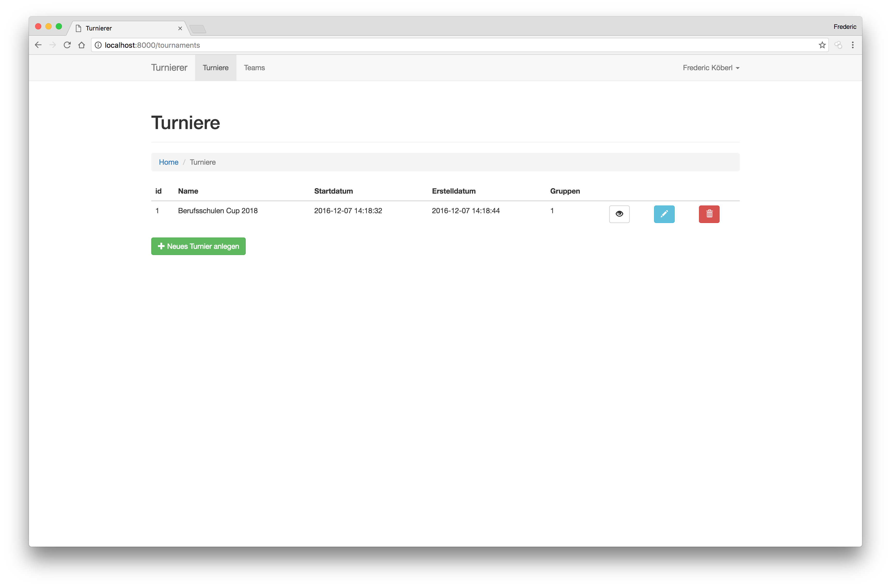The height and width of the screenshot is (588, 891).
Task: Follow the Home breadcrumb link
Action: point(168,162)
